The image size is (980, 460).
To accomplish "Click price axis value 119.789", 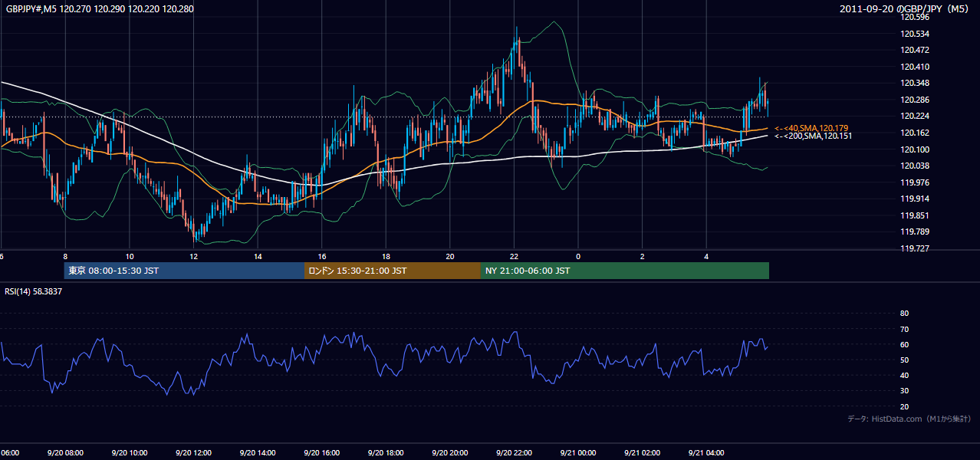I will click(x=914, y=232).
